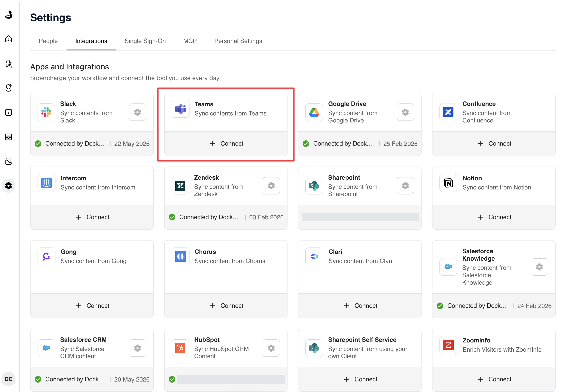Open the documents sidebar icon
The image size is (565, 392).
pos(9,161)
